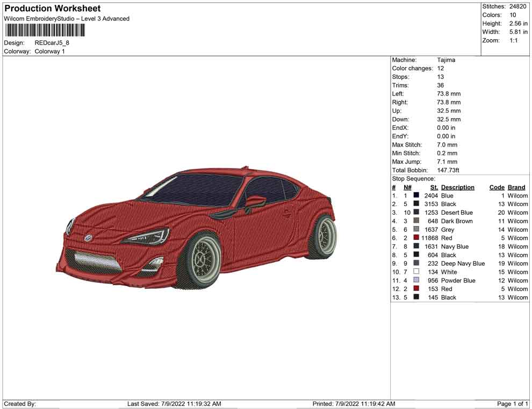
Task: Click the St. column header
Action: click(x=434, y=187)
